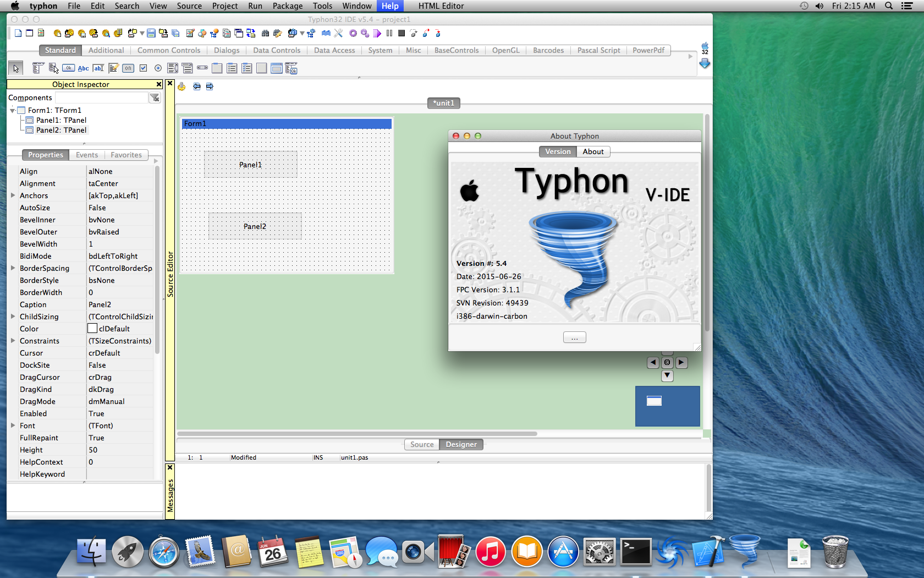The width and height of the screenshot is (924, 578).
Task: Pick the TPopupMenu component icon
Action: point(53,68)
